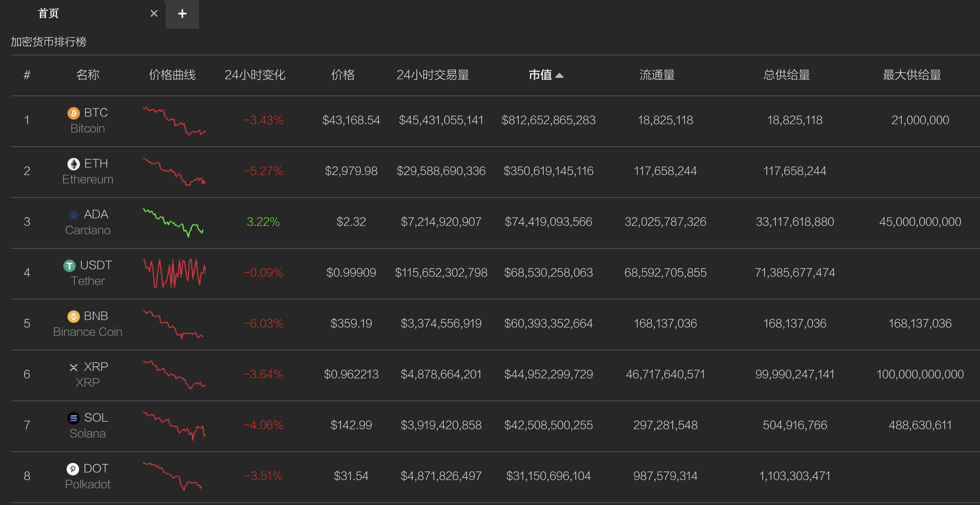Open the Bitcoin price curve sparkline
Image resolution: width=980 pixels, height=505 pixels.
174,121
